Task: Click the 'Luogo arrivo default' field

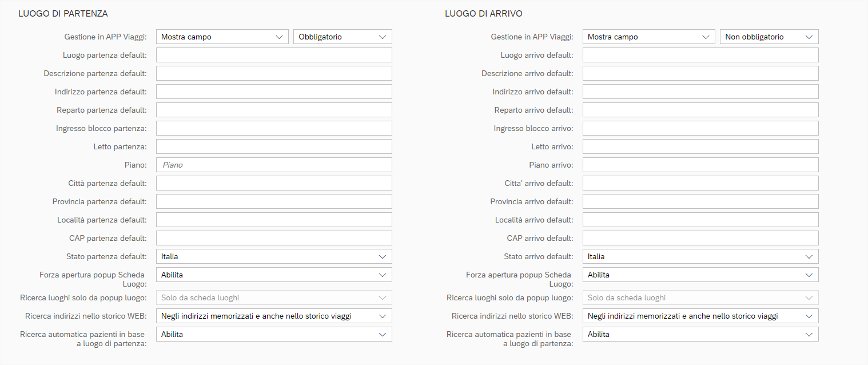Action: point(700,55)
